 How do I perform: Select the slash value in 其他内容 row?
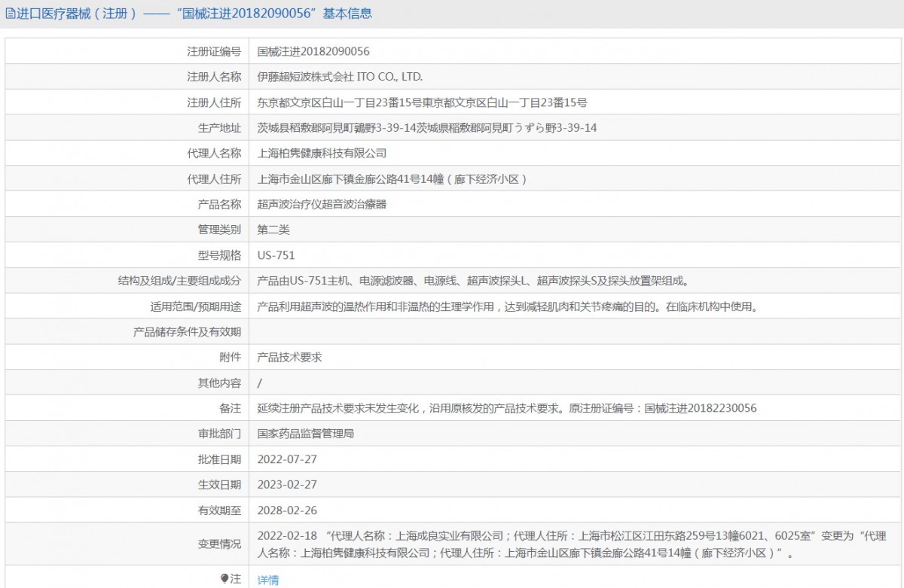[x=260, y=382]
